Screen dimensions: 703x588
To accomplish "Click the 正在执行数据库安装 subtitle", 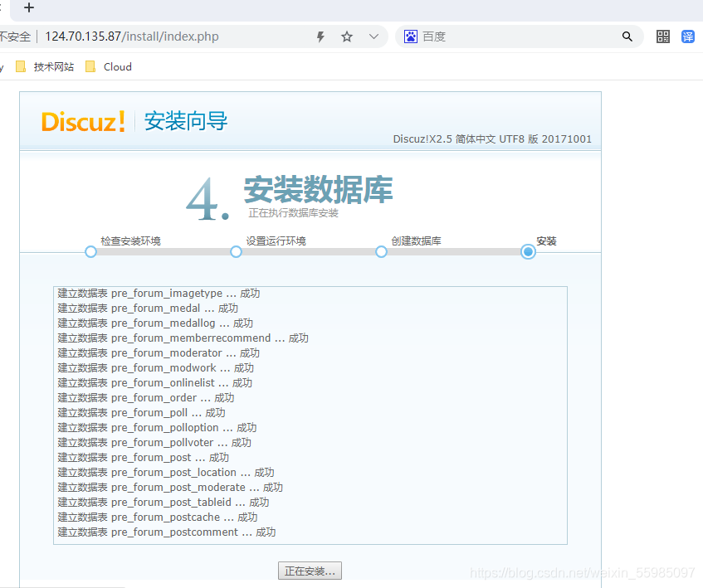I will 293,213.
